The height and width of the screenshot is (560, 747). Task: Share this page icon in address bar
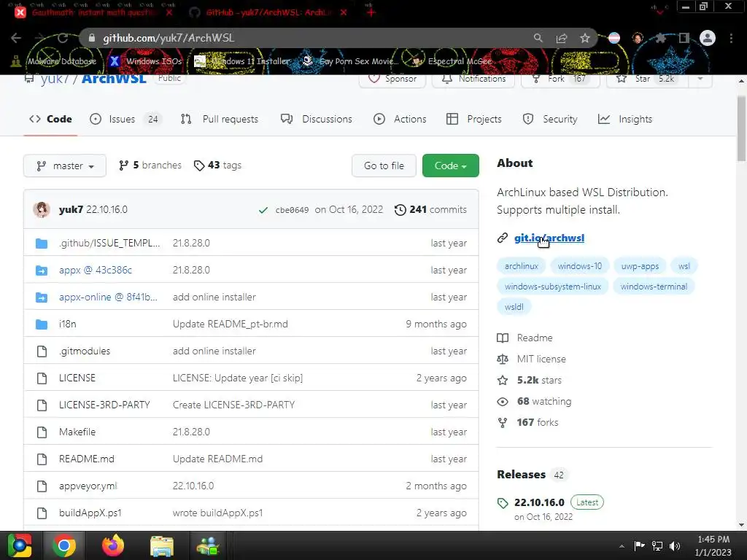pyautogui.click(x=562, y=38)
